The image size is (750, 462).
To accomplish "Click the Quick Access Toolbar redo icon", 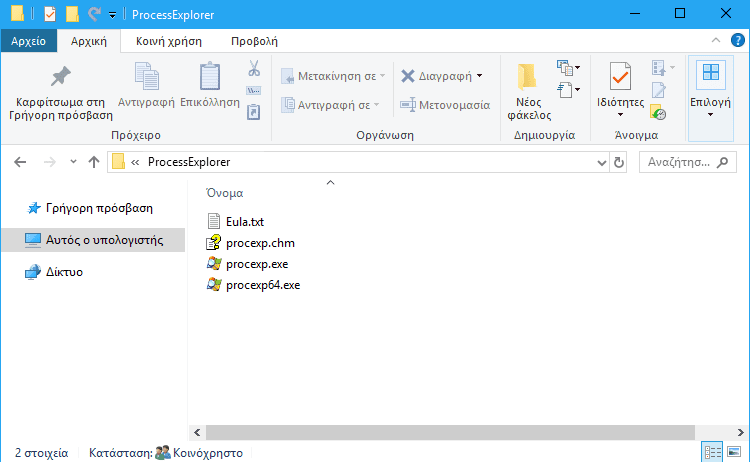I will coord(94,14).
